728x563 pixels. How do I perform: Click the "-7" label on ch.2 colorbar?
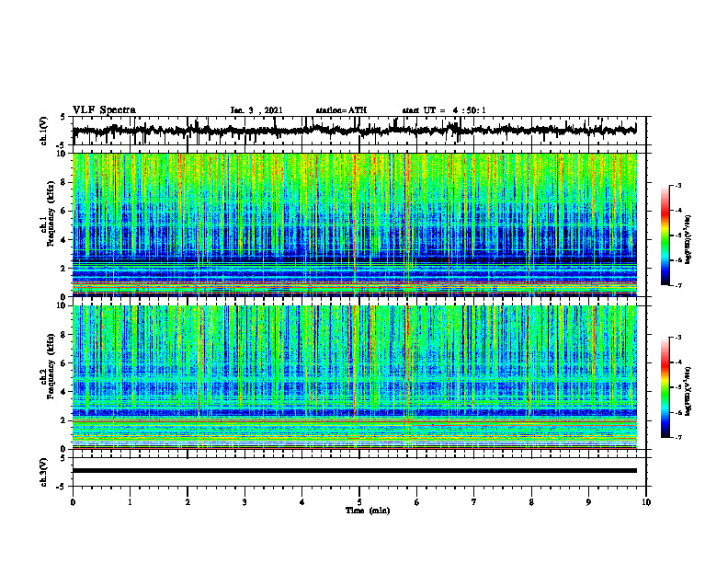(677, 437)
